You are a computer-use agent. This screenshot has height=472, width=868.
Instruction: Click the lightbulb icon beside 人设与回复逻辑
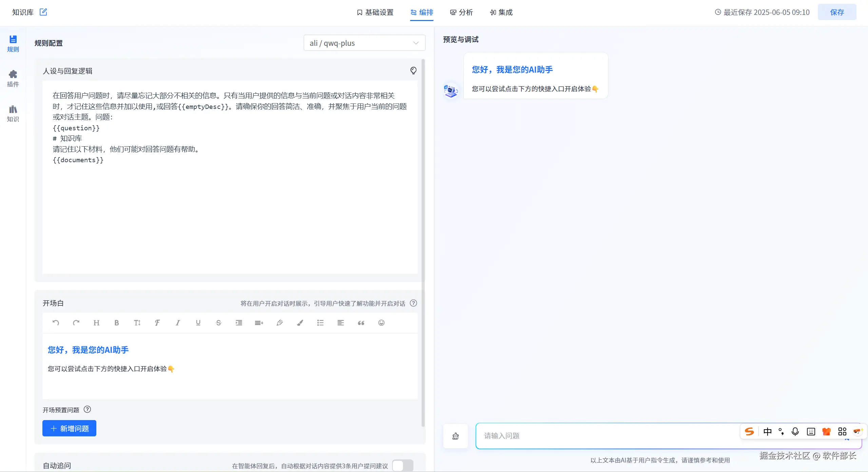(x=413, y=71)
